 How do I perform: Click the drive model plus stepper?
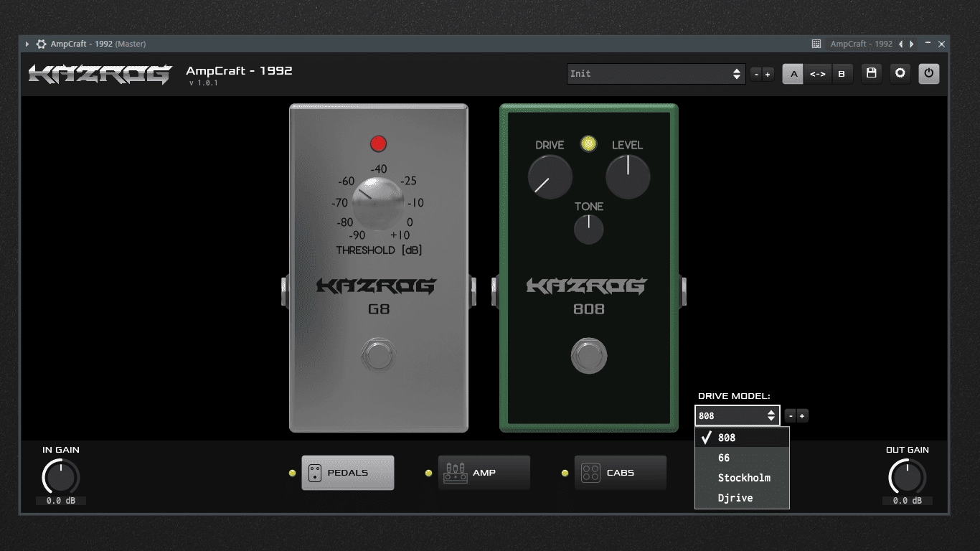[803, 415]
